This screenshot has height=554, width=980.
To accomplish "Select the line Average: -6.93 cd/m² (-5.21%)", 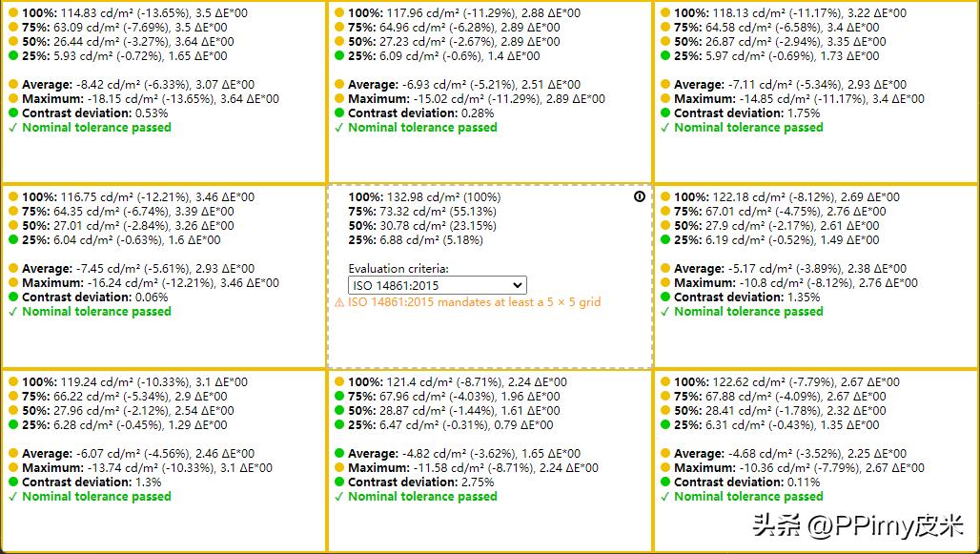I will pyautogui.click(x=464, y=85).
